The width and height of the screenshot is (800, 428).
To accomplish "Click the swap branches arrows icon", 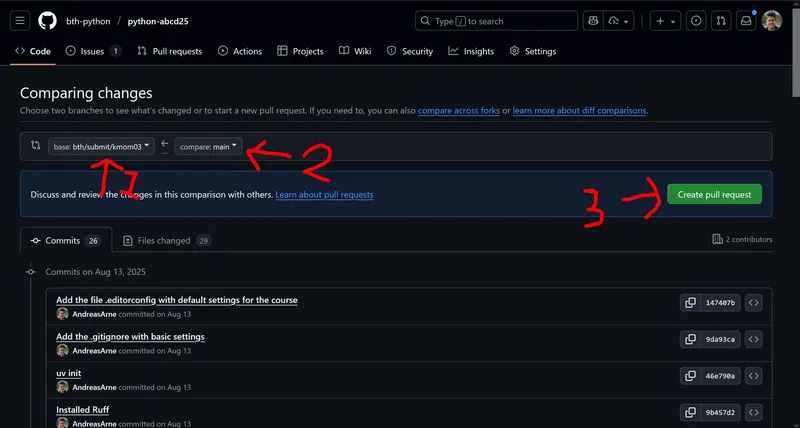I will coord(35,146).
